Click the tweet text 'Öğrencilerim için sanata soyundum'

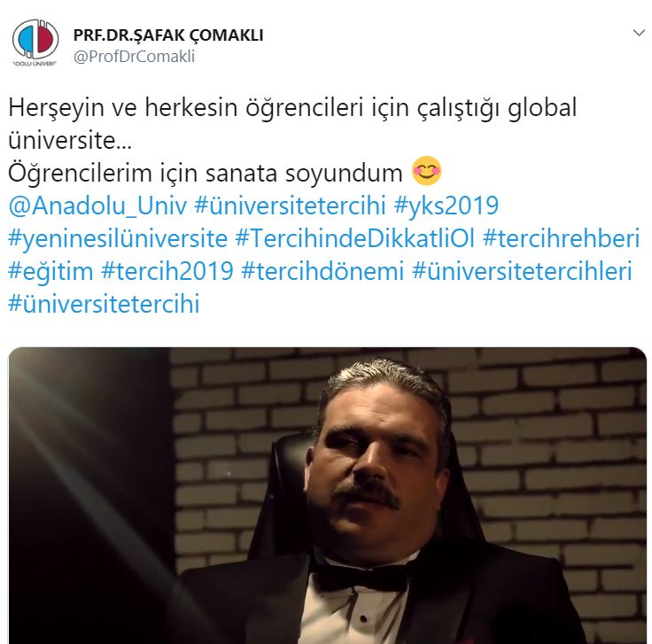pyautogui.click(x=206, y=173)
